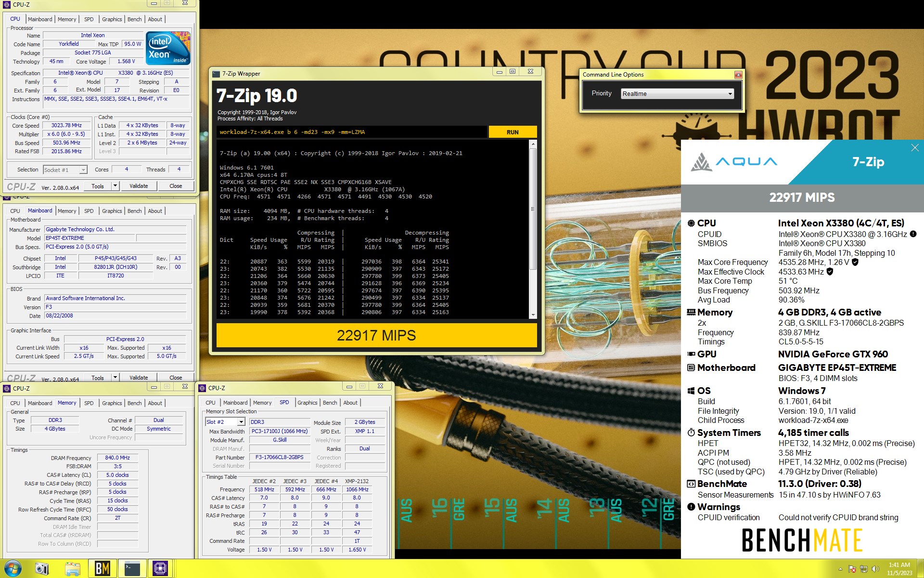Click the 7-Zip output vertical scrollbar
This screenshot has width=924, height=578.
(x=533, y=229)
